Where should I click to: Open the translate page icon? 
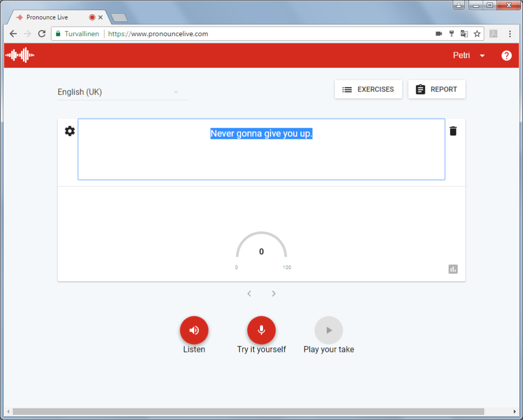[464, 34]
